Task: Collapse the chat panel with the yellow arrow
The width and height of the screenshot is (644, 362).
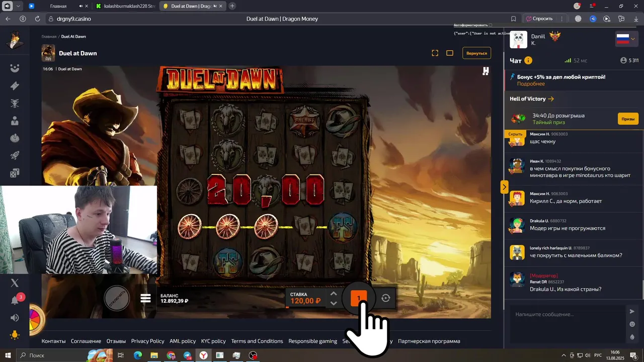Action: click(x=504, y=187)
